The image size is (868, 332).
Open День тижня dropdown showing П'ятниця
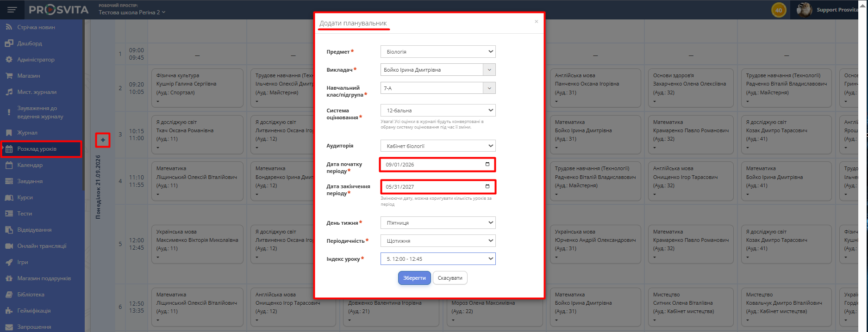438,223
